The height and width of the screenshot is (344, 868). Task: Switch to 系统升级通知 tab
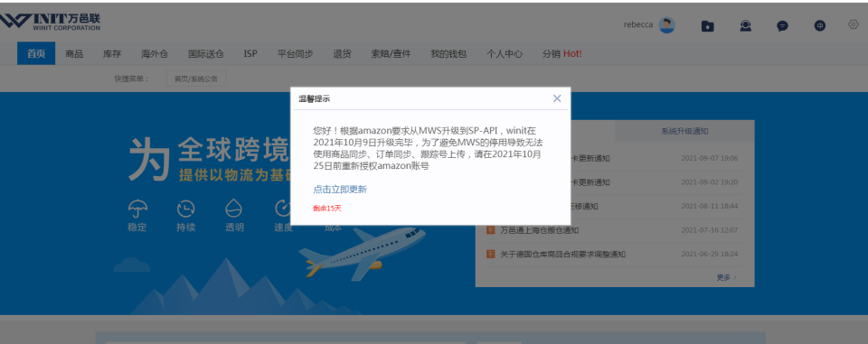(684, 131)
